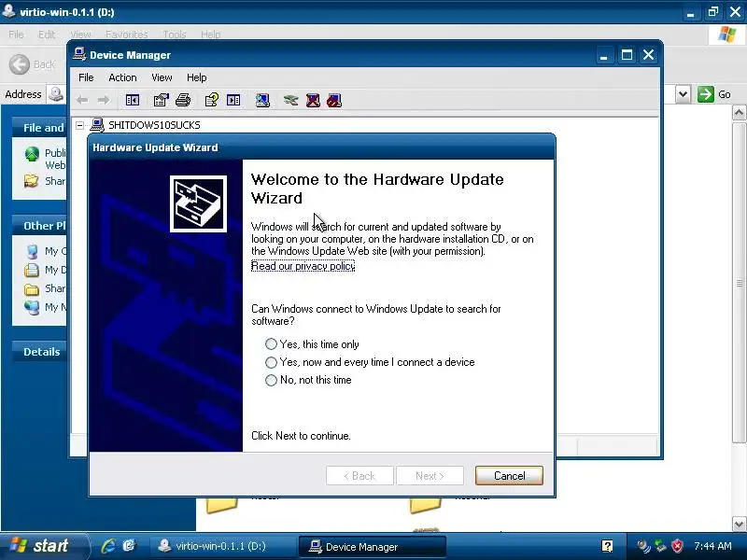747x560 pixels.
Task: Click the green Go button in Explorer
Action: 714,94
